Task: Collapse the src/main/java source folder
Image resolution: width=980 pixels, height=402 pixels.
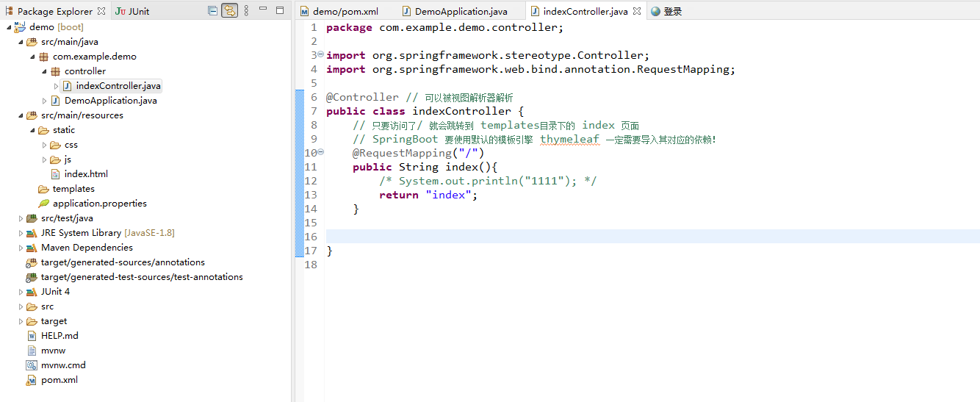Action: (21, 42)
